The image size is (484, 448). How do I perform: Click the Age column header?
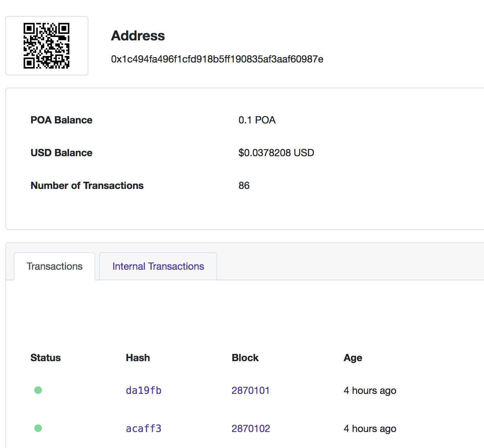point(353,358)
